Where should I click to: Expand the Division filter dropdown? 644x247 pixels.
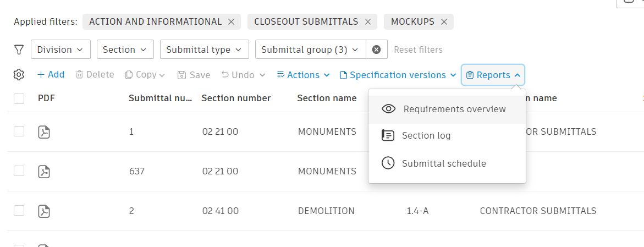60,50
